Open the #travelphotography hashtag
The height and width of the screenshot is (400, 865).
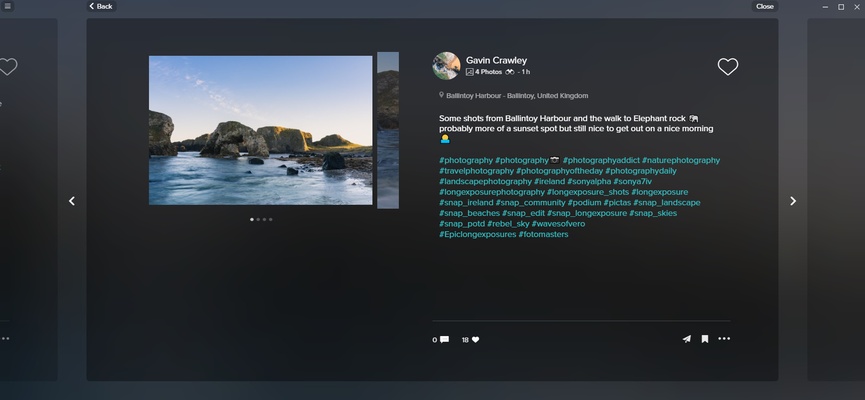coord(476,171)
